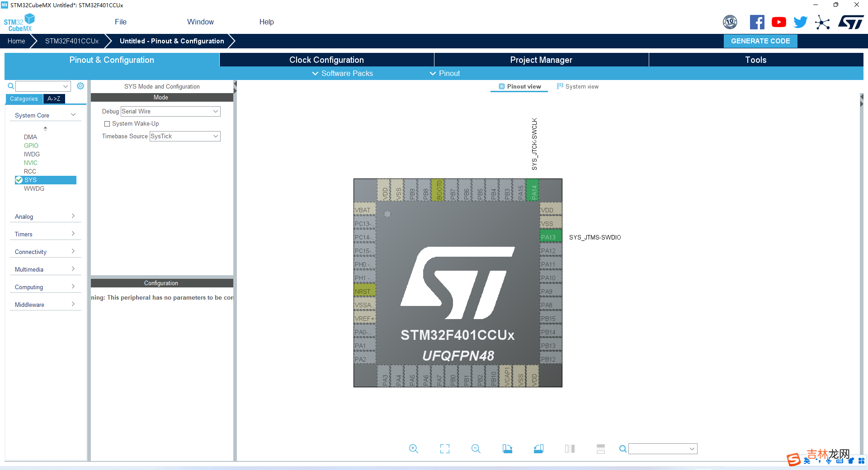Click the vertical split view icon

pyautogui.click(x=570, y=449)
